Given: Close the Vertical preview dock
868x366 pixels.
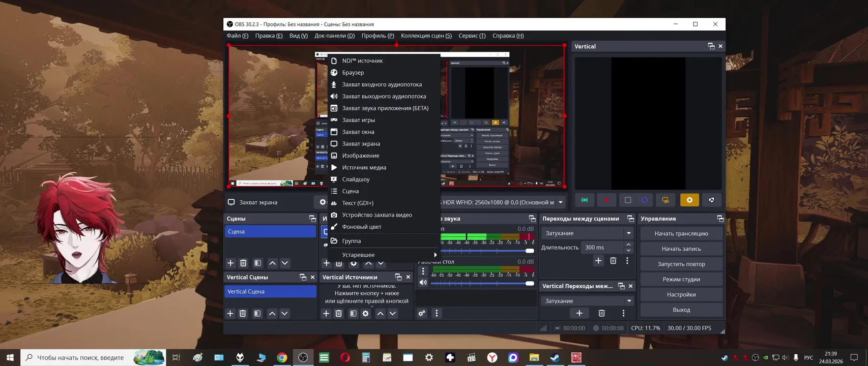Looking at the screenshot, I should coord(720,46).
